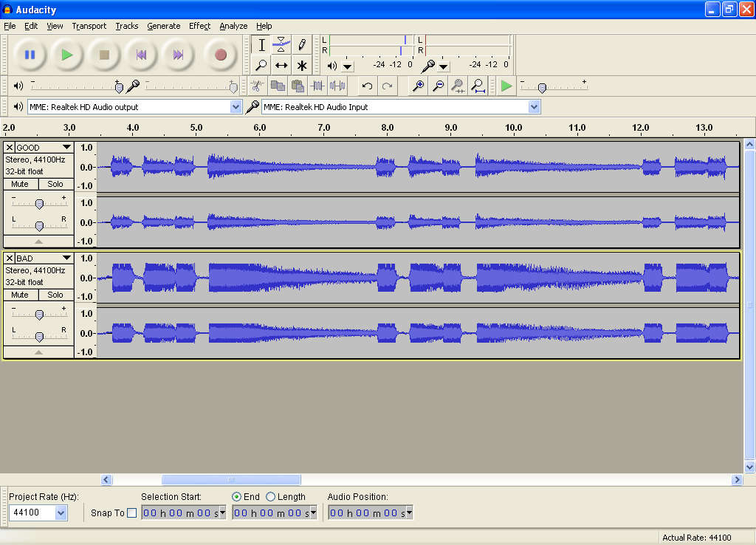
Task: Mute the GOOD track
Action: pyautogui.click(x=20, y=184)
